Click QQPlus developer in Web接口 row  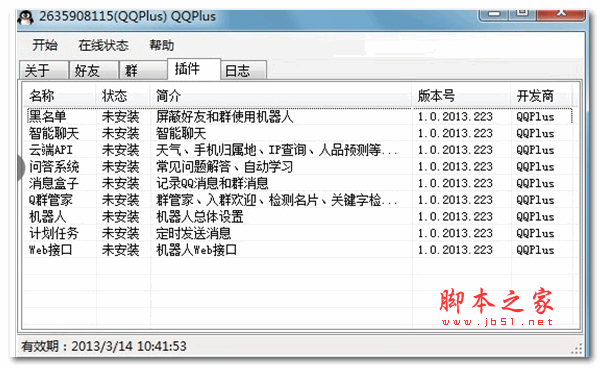535,250
